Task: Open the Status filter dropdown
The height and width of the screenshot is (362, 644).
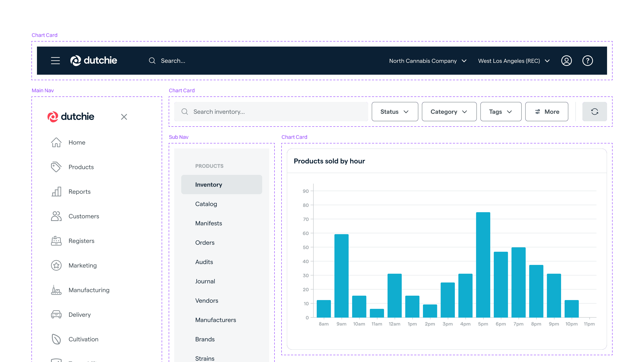Action: 395,112
